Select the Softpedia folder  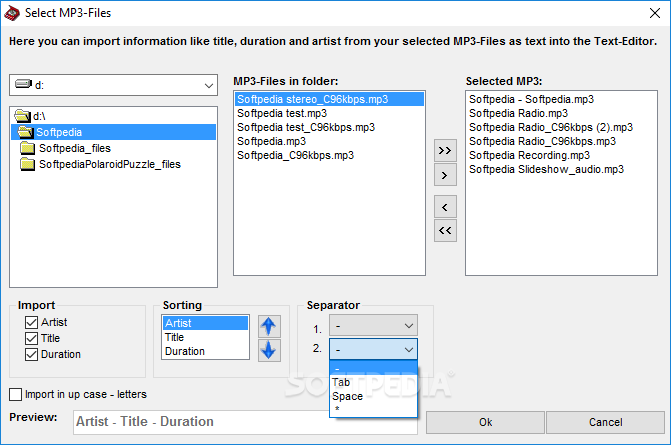coord(113,132)
